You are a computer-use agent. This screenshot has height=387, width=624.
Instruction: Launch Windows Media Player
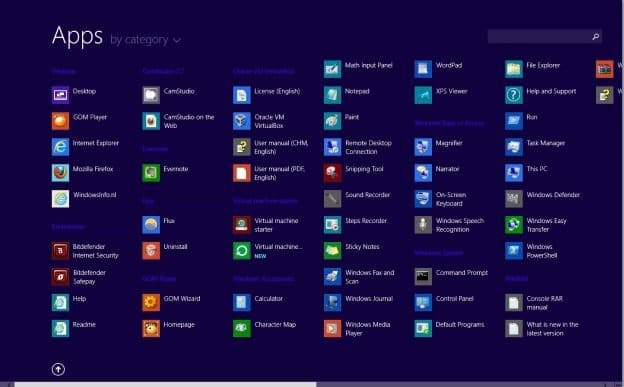point(358,328)
